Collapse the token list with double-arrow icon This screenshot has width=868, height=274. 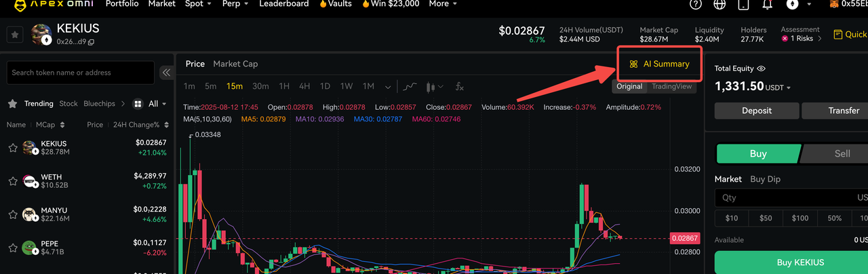point(165,73)
